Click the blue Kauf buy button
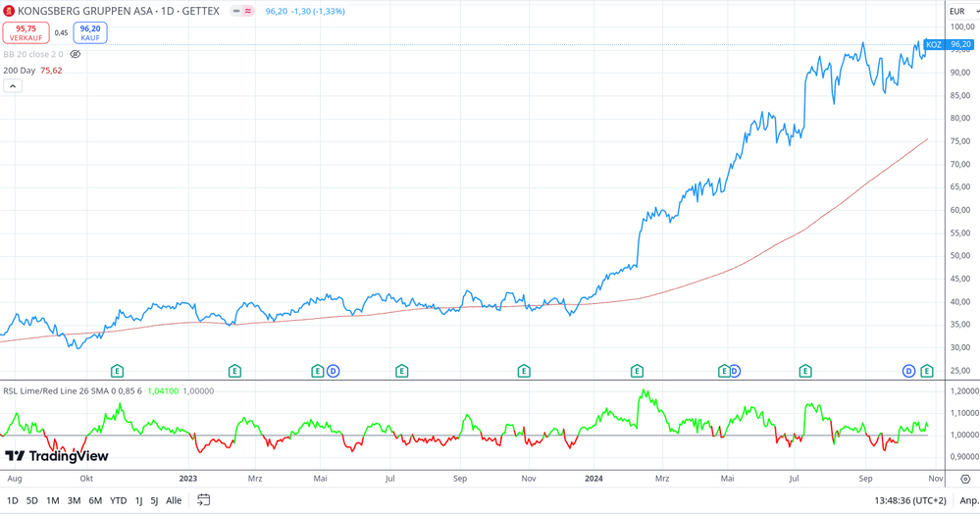This screenshot has height=514, width=980. pos(90,32)
